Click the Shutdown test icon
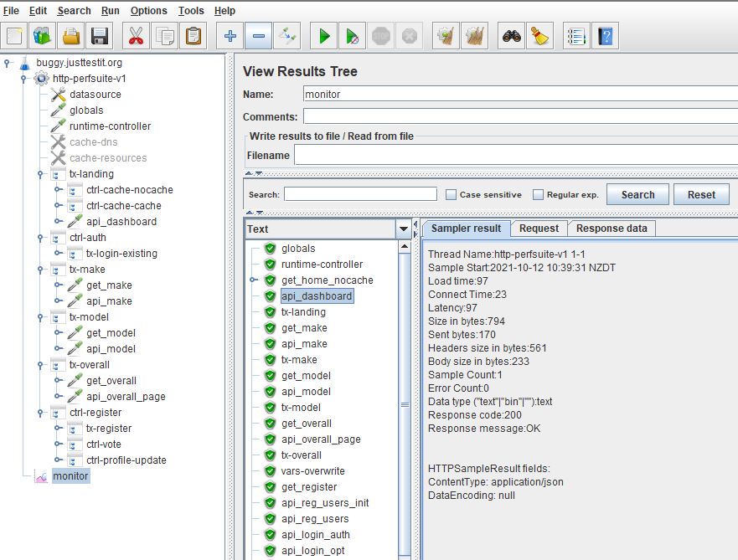The width and height of the screenshot is (738, 560). (x=410, y=36)
